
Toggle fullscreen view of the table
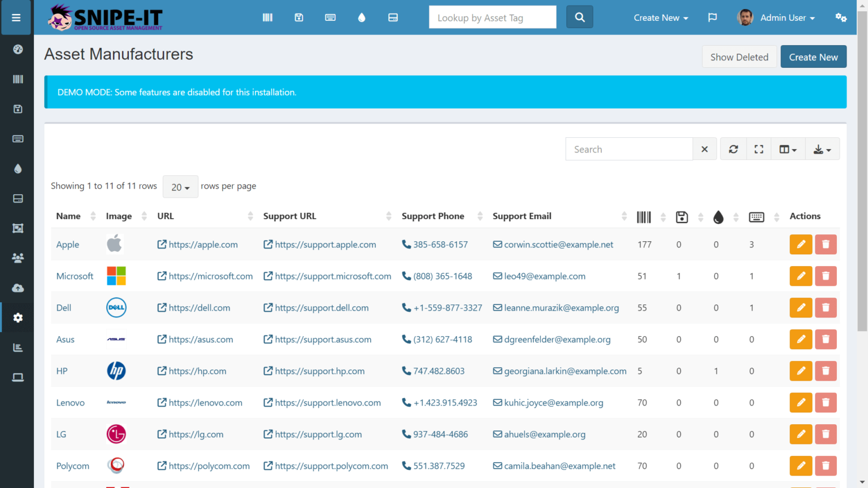tap(758, 149)
